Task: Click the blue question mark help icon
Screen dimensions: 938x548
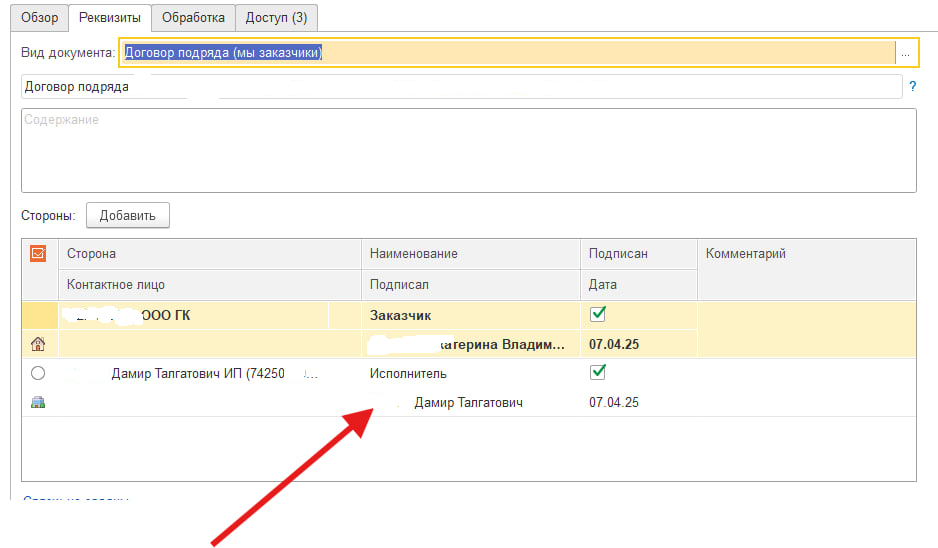Action: pyautogui.click(x=912, y=87)
